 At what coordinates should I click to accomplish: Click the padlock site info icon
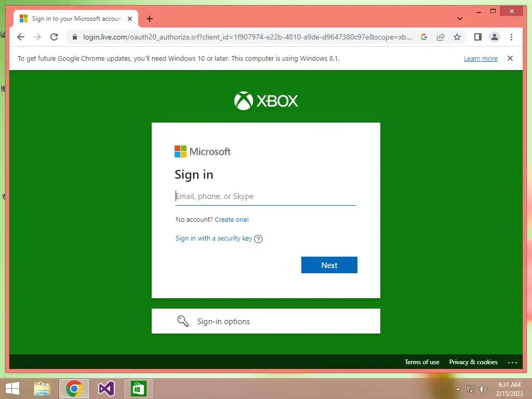click(x=75, y=37)
